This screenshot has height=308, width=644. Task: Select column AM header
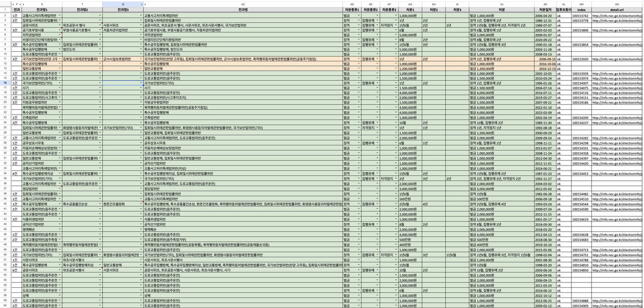coord(581,4)
